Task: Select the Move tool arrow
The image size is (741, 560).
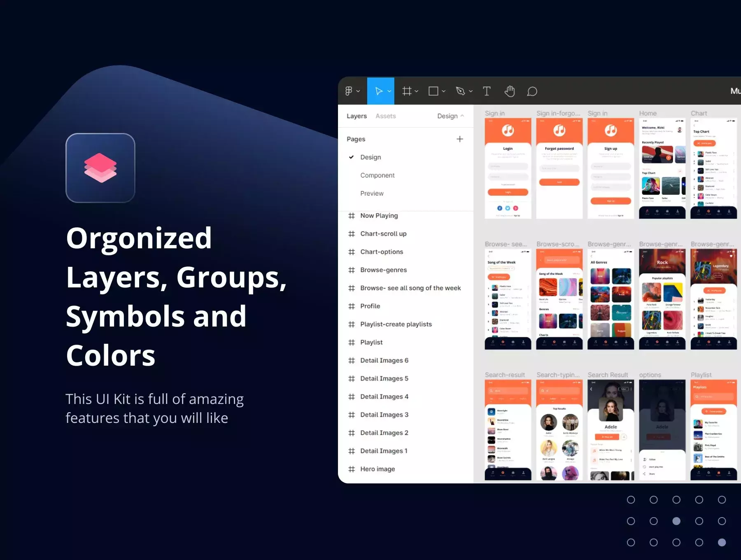Action: coord(379,91)
